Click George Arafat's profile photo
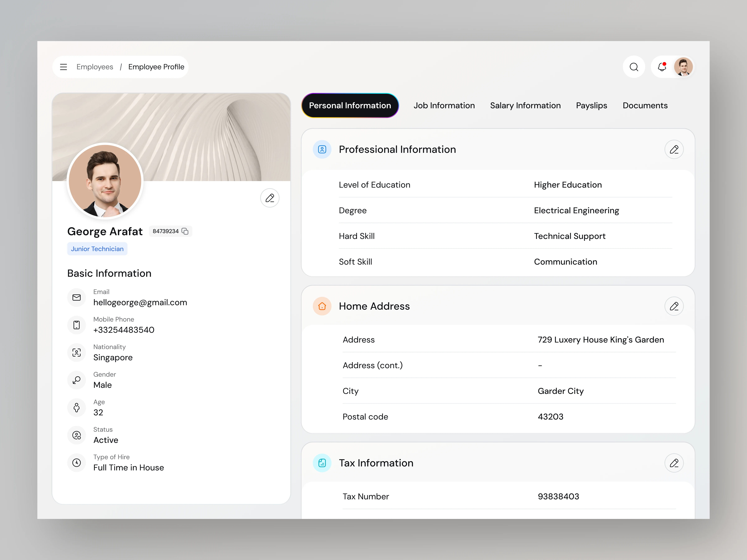 coord(105,181)
